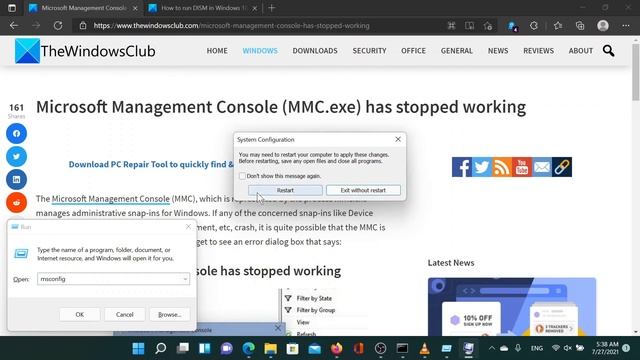Image resolution: width=640 pixels, height=360 pixels.
Task: Click TheWindowsClub logo
Action: click(85, 51)
